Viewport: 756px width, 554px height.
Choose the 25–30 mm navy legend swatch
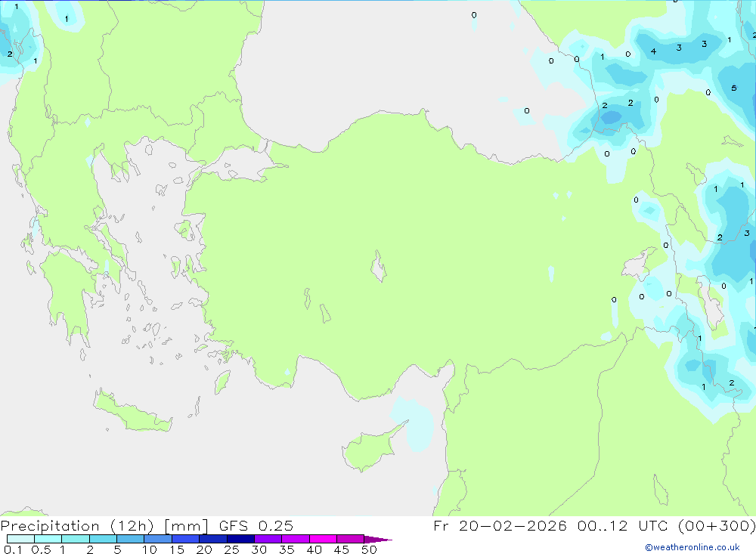pyautogui.click(x=240, y=539)
